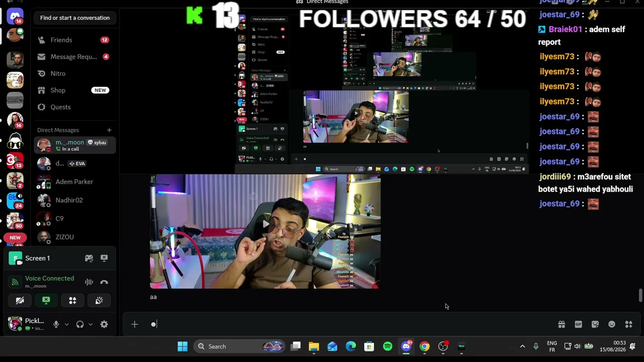Open conversation with EVA tag user
The image size is (644, 362).
[75, 163]
